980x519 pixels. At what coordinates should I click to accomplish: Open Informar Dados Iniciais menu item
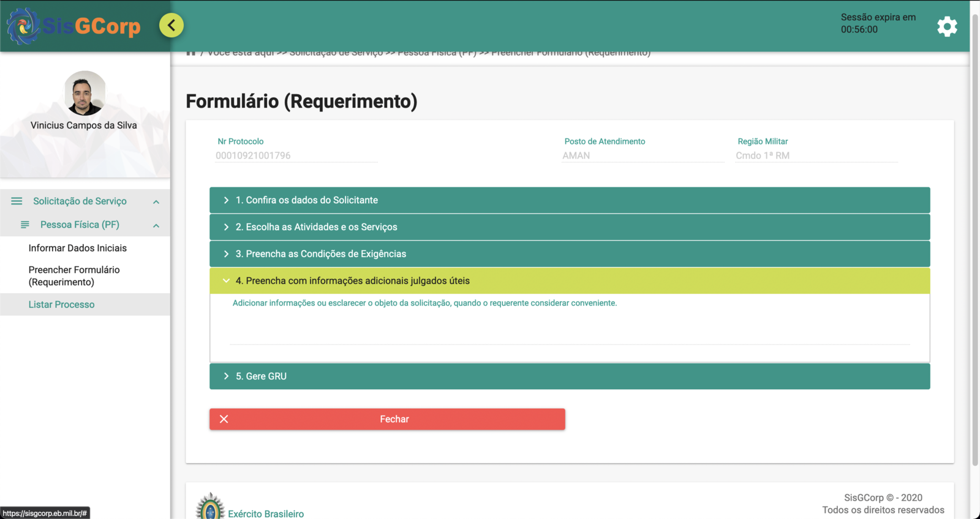[77, 248]
